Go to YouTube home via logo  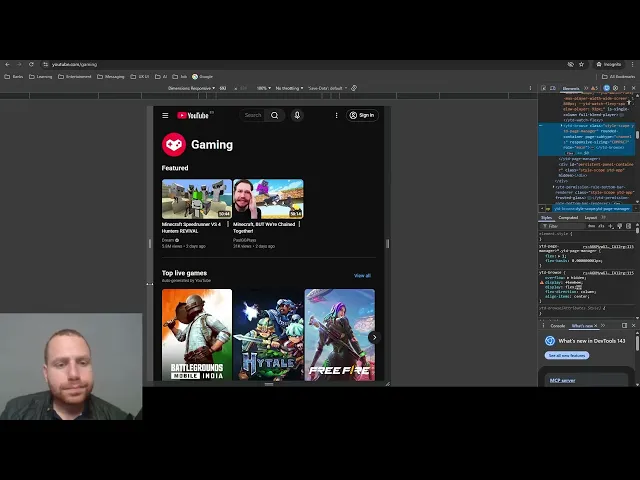click(193, 116)
